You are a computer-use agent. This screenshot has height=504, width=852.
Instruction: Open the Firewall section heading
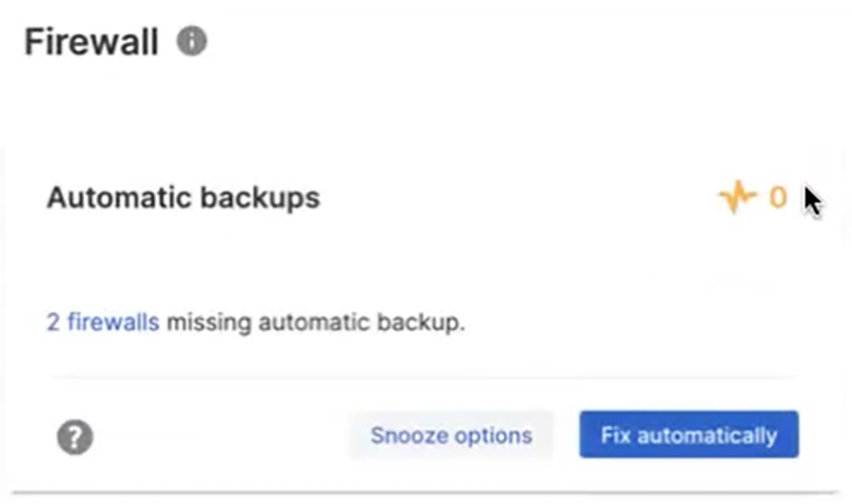[x=89, y=41]
